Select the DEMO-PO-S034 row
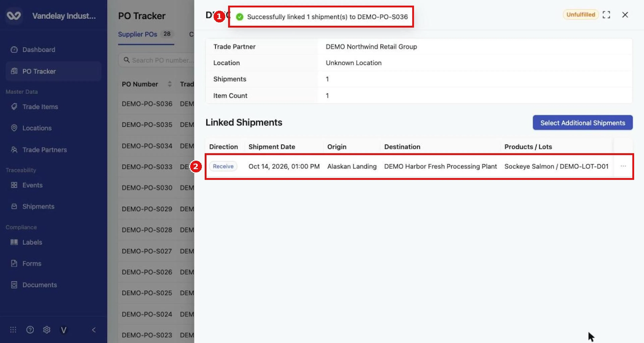This screenshot has width=644, height=343. [156, 146]
